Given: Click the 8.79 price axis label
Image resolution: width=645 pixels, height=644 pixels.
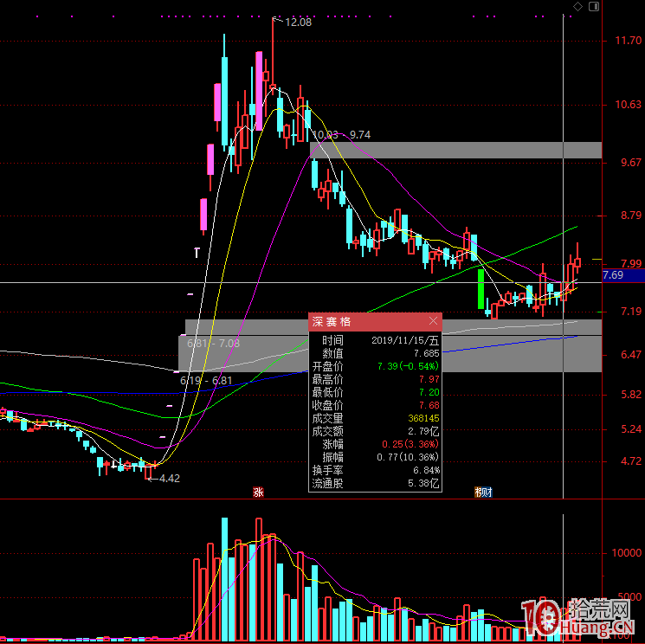Looking at the screenshot, I should point(631,215).
